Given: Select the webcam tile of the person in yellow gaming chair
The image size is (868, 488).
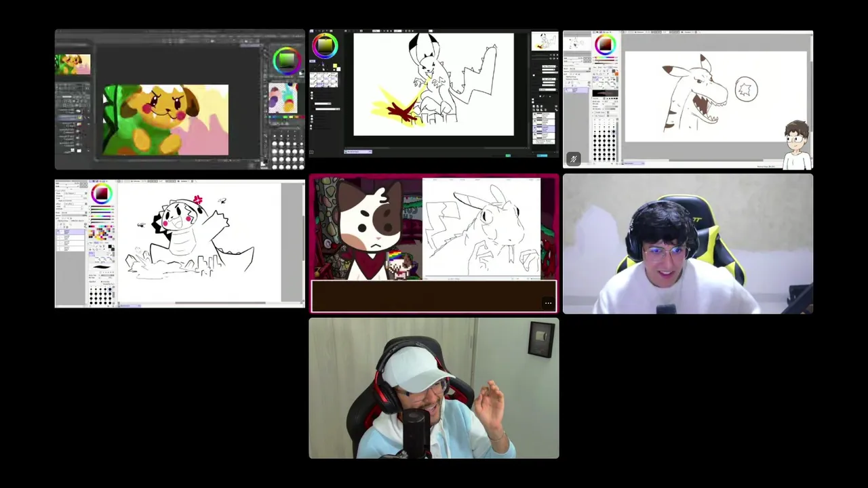Looking at the screenshot, I should click(x=688, y=244).
